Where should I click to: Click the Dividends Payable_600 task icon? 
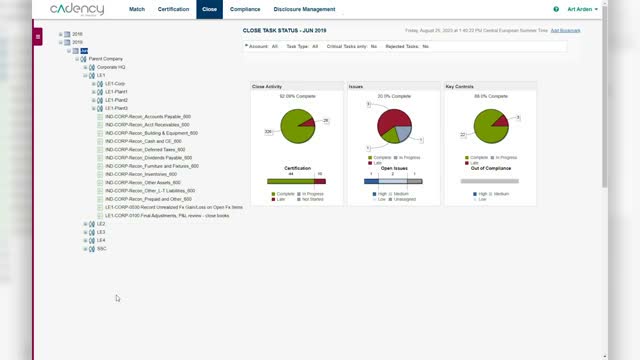(100, 158)
